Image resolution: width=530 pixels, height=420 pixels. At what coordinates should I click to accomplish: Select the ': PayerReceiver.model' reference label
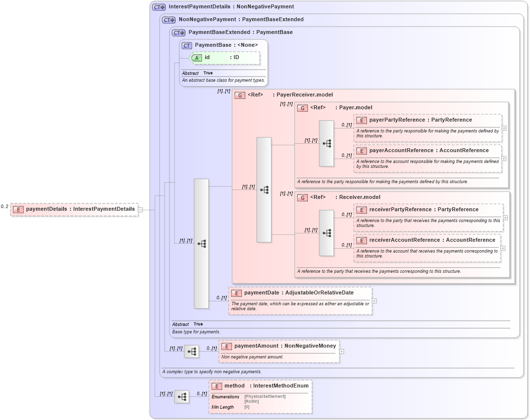tap(303, 95)
